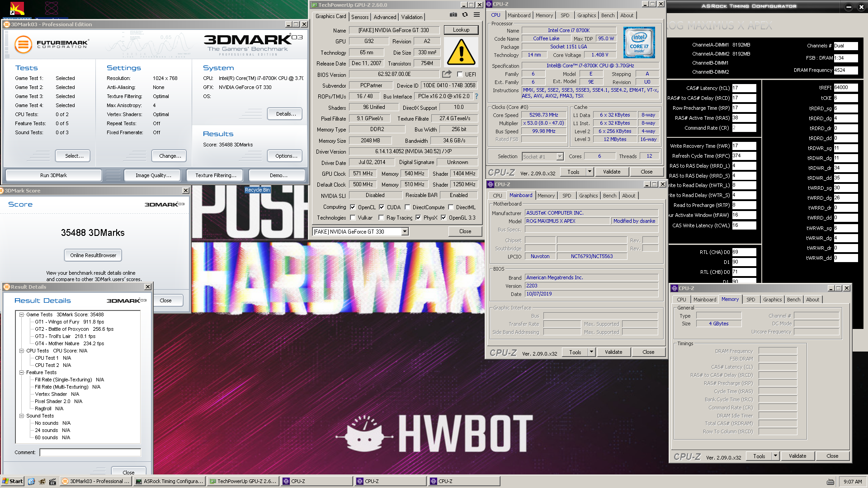The height and width of the screenshot is (488, 868).
Task: Click the keyboard icon in system tray
Action: pos(830,482)
